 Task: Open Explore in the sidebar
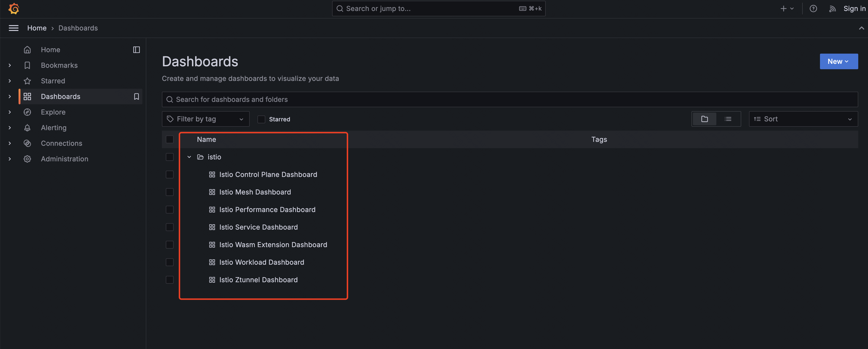click(x=53, y=112)
